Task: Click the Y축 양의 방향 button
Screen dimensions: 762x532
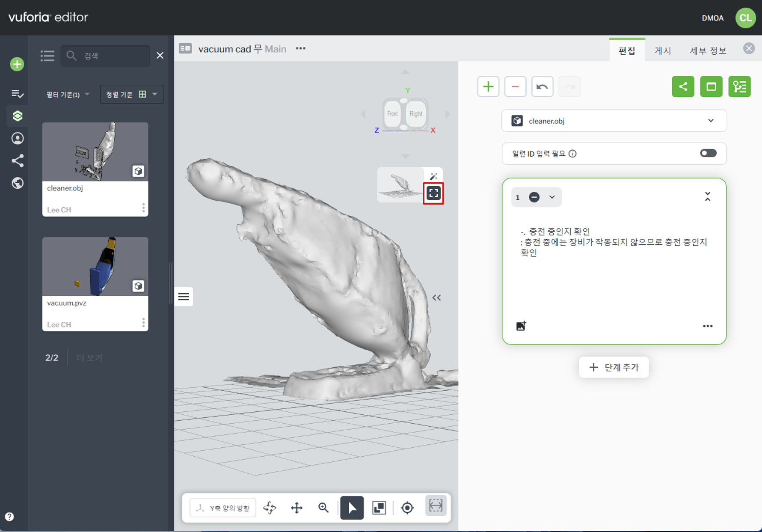Action: pos(223,508)
